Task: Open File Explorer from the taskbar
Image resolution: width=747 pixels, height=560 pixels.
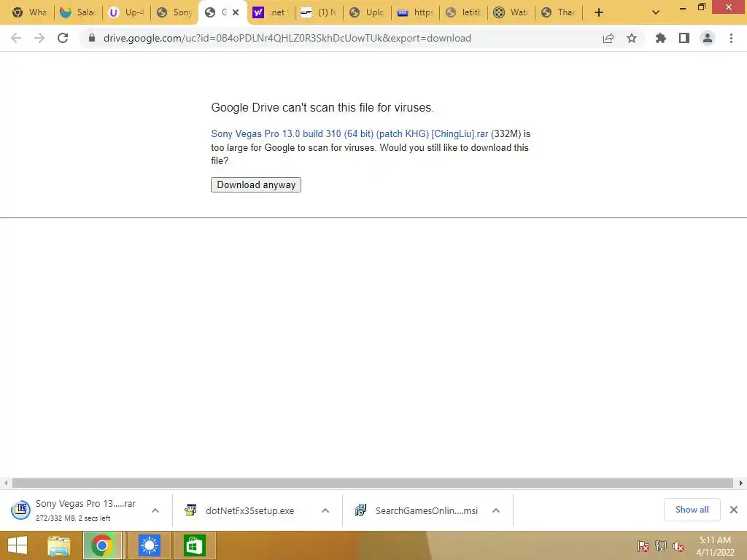Action: 59,545
